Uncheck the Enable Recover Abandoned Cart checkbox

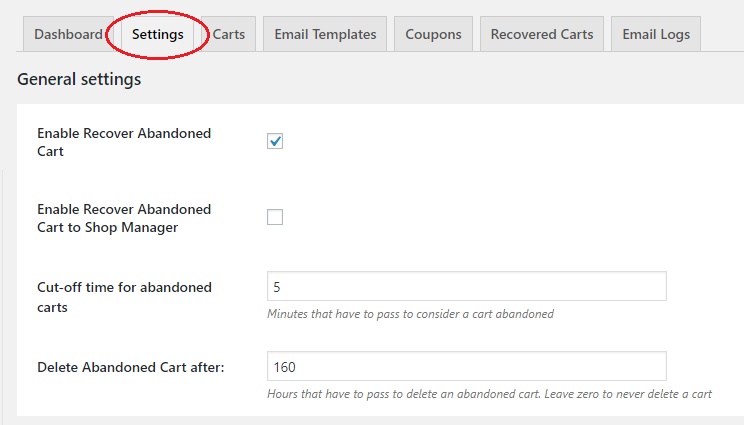point(275,141)
